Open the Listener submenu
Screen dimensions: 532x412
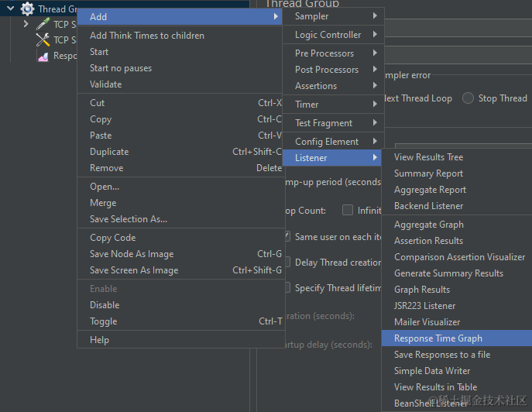point(331,158)
